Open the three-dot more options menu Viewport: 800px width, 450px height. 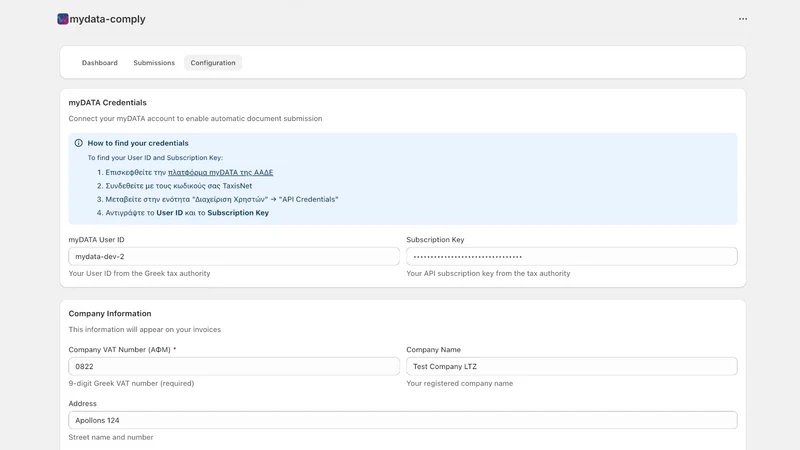coord(743,19)
